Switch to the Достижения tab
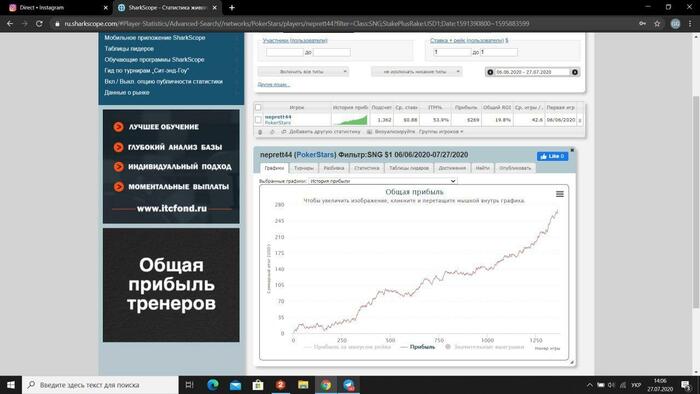Viewport: 700px width, 394px height. (x=452, y=168)
